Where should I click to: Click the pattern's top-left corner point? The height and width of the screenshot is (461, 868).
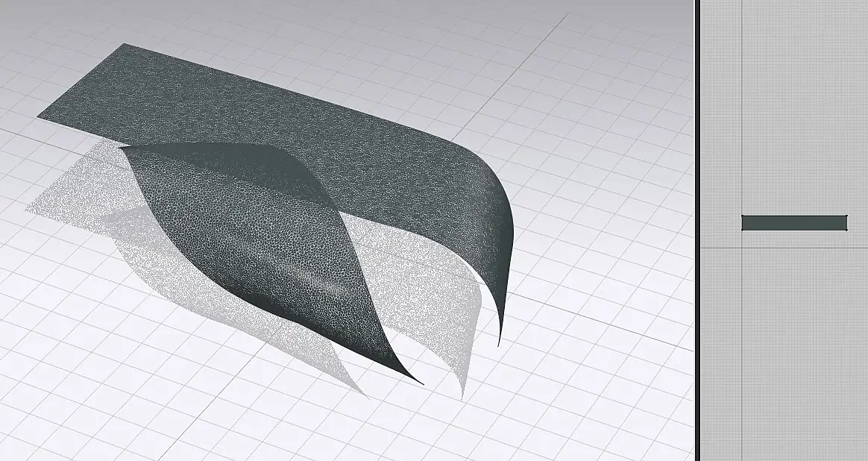pos(742,216)
